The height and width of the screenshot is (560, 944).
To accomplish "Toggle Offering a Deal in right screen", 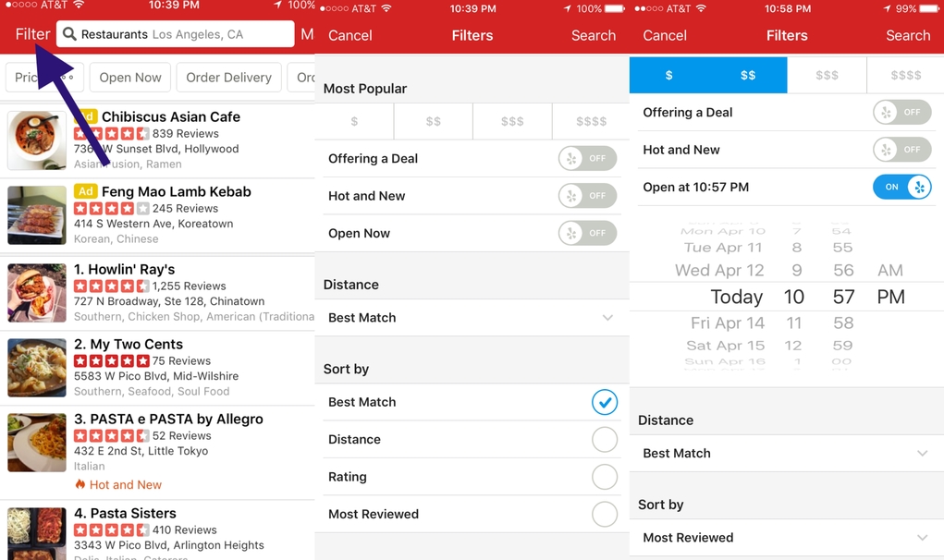I will 901,112.
